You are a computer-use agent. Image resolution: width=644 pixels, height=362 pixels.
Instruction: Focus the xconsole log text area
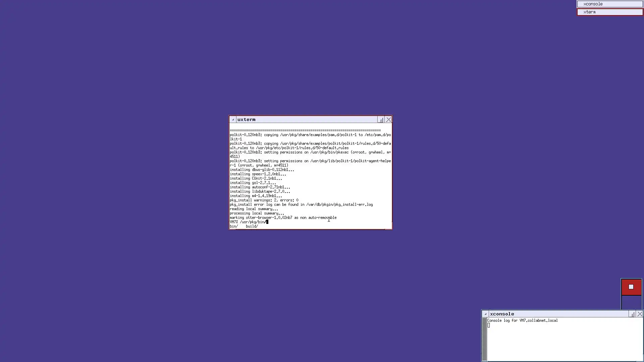pos(565,340)
